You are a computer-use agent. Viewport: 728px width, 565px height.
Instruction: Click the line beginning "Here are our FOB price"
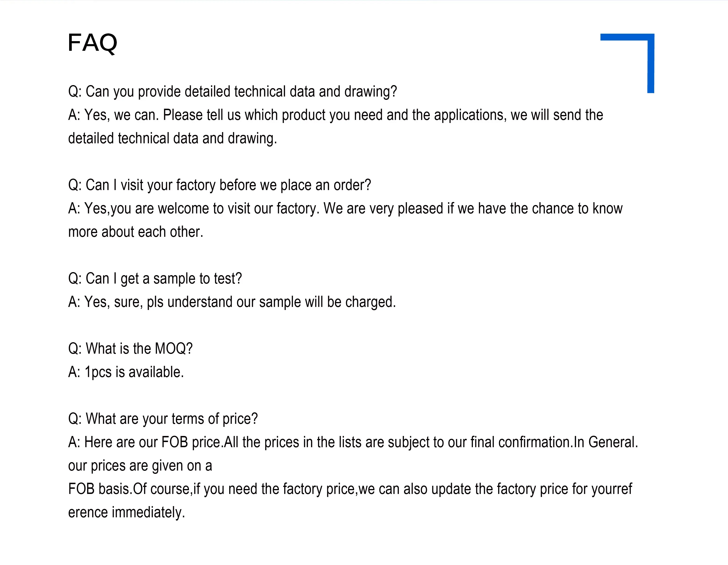coord(353,442)
